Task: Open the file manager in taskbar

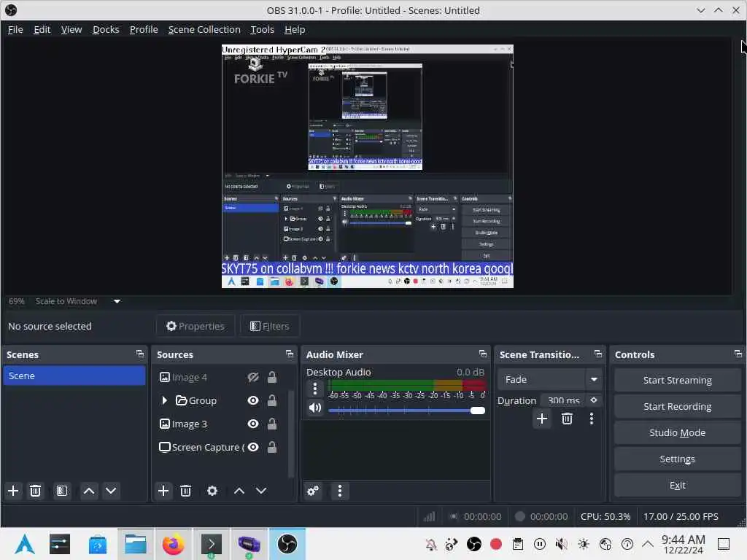Action: 136,544
